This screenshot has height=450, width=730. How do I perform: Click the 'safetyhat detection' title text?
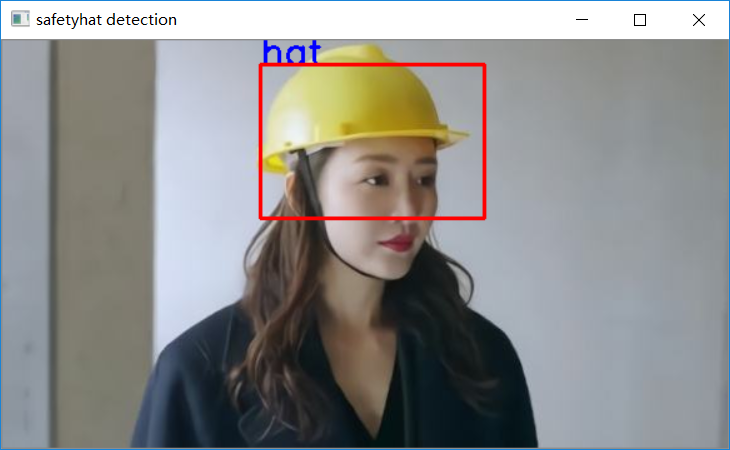[106, 20]
